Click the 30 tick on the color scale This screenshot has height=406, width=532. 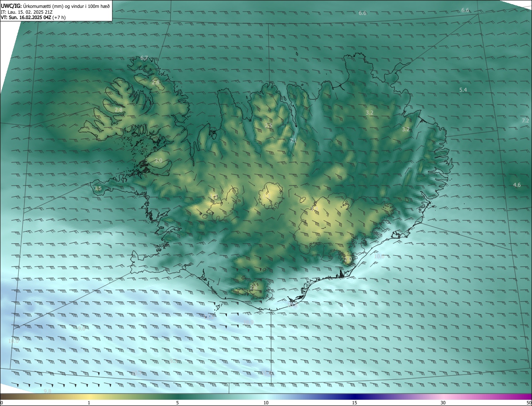click(443, 403)
